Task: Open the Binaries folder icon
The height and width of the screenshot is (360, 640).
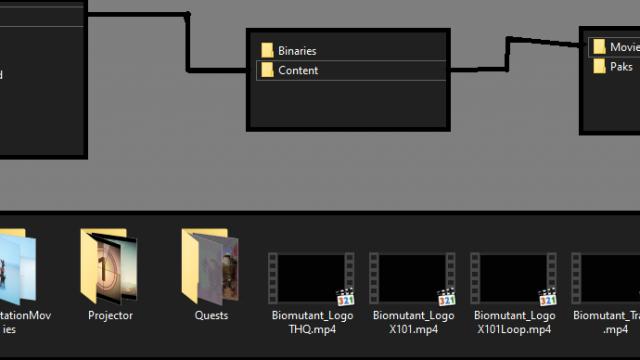Action: [267, 51]
